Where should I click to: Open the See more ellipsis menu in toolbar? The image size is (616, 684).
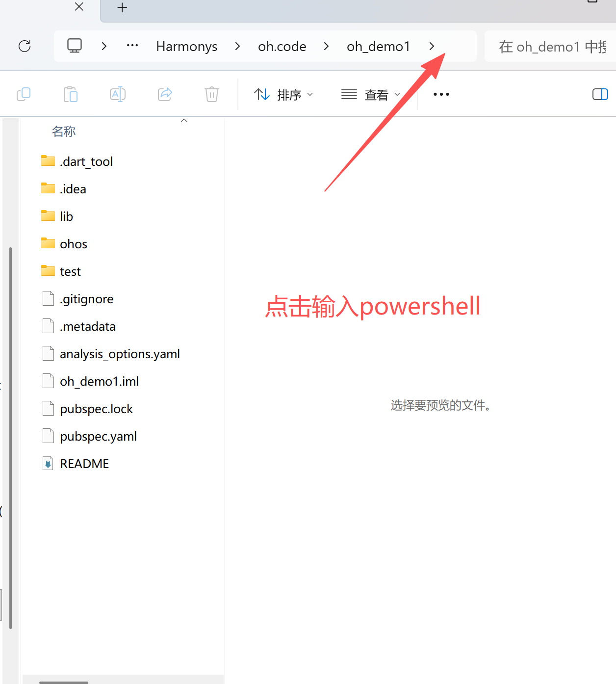(441, 94)
